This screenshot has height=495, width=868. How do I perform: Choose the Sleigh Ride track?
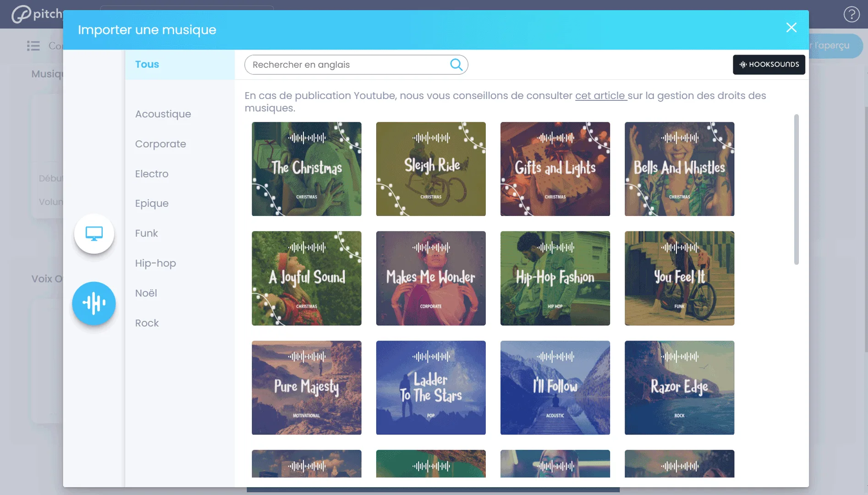[431, 169]
